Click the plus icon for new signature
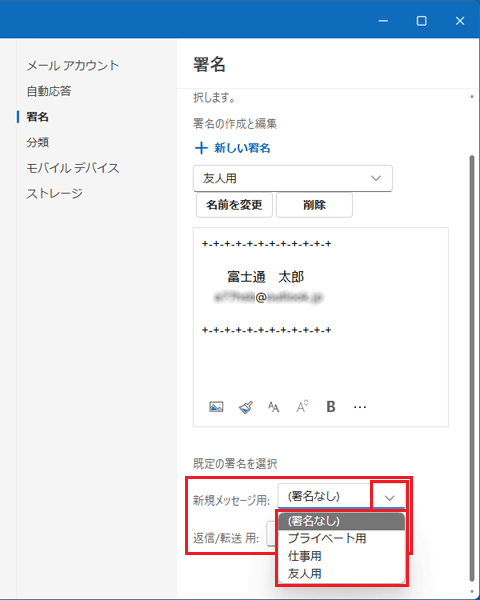480x600 pixels. coord(201,148)
